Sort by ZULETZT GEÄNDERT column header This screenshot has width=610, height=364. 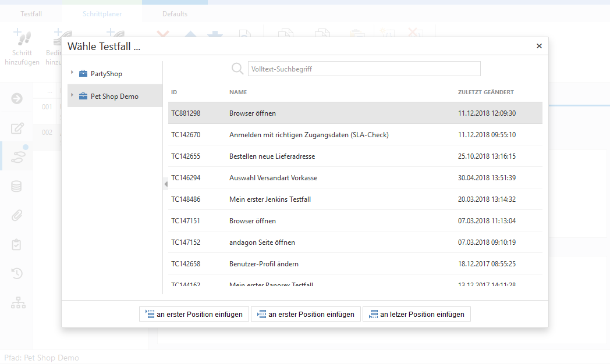[x=485, y=92]
